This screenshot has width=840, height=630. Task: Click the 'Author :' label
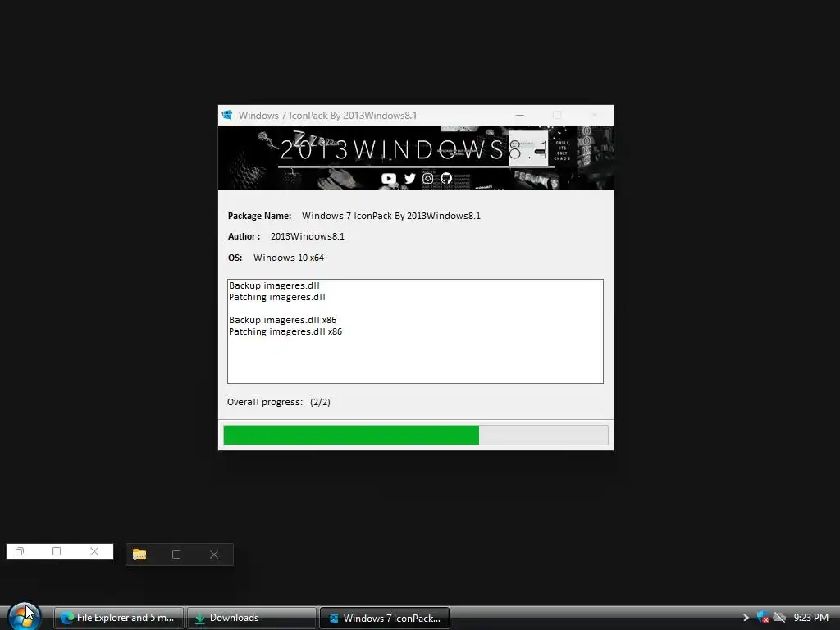244,236
